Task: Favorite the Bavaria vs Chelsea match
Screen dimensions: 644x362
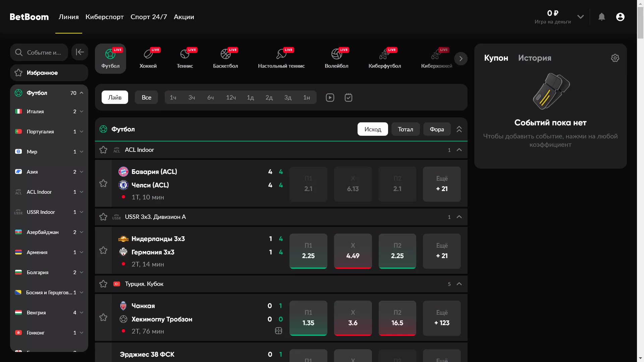Action: (x=103, y=183)
